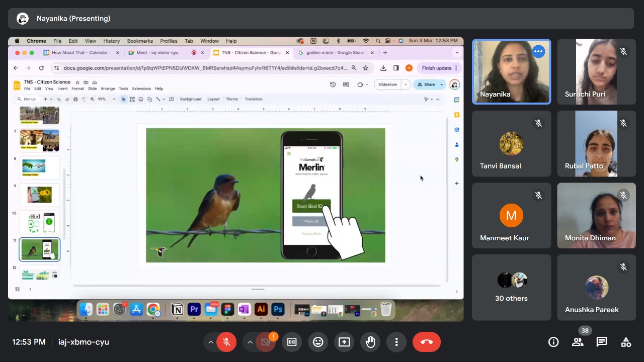644x362 pixels.
Task: Expand the Slideshow dropdown arrow
Action: tap(406, 84)
